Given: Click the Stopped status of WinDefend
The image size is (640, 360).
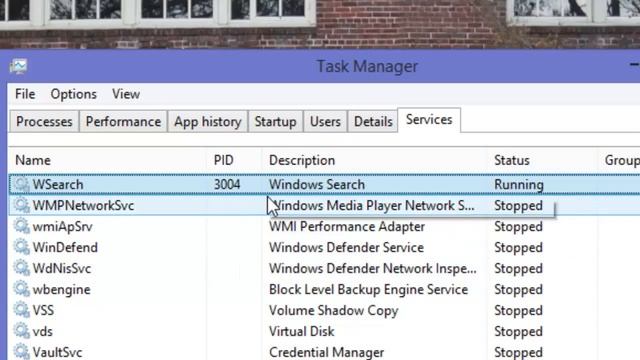Looking at the screenshot, I should pyautogui.click(x=518, y=248).
